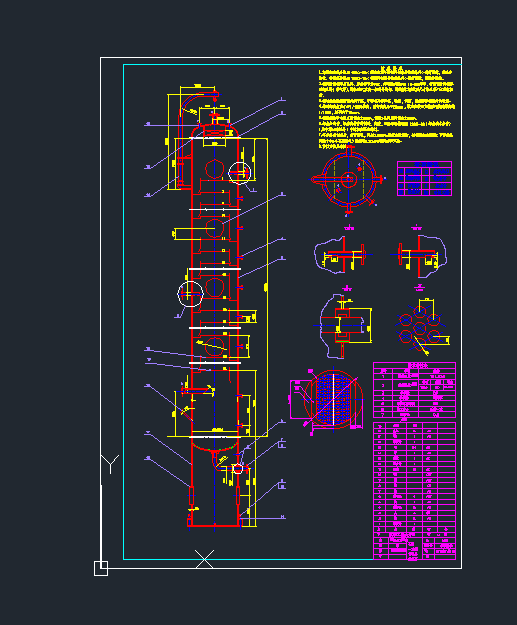
Task: Click the title block at bottom right
Action: 414,545
